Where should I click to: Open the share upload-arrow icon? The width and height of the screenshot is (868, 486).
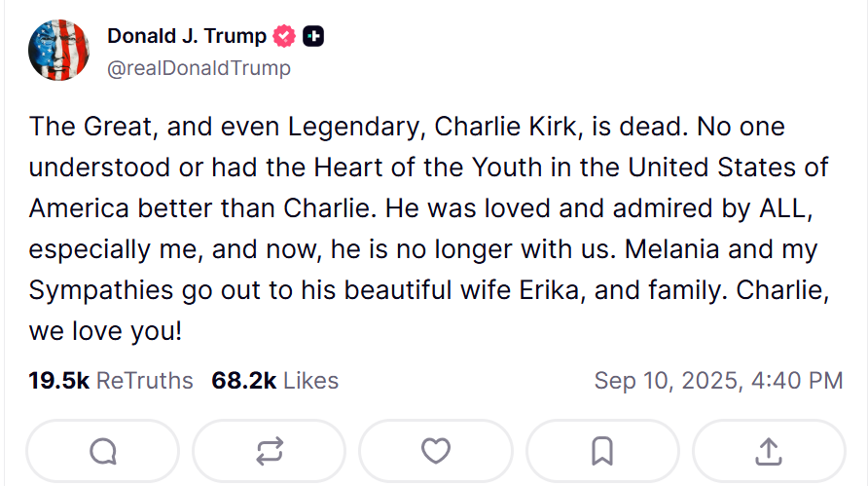click(769, 451)
